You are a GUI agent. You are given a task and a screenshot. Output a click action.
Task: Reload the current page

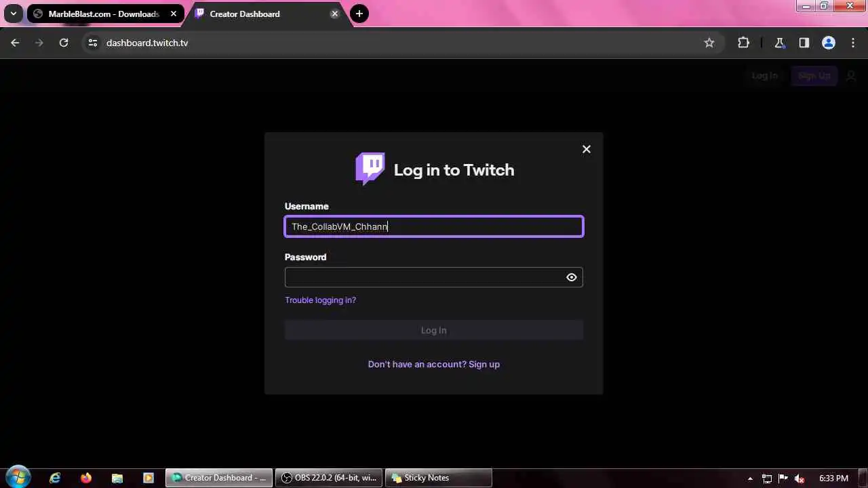pyautogui.click(x=64, y=43)
